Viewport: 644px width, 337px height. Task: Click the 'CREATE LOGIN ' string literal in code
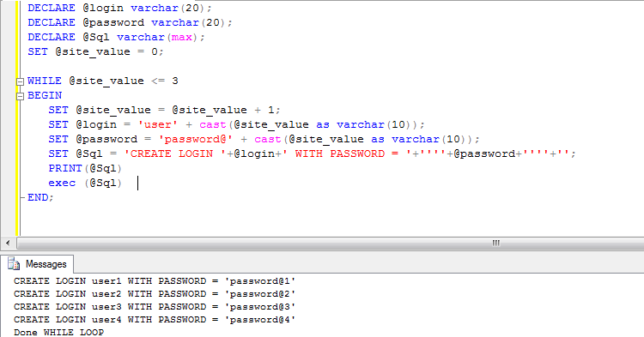pyautogui.click(x=175, y=153)
